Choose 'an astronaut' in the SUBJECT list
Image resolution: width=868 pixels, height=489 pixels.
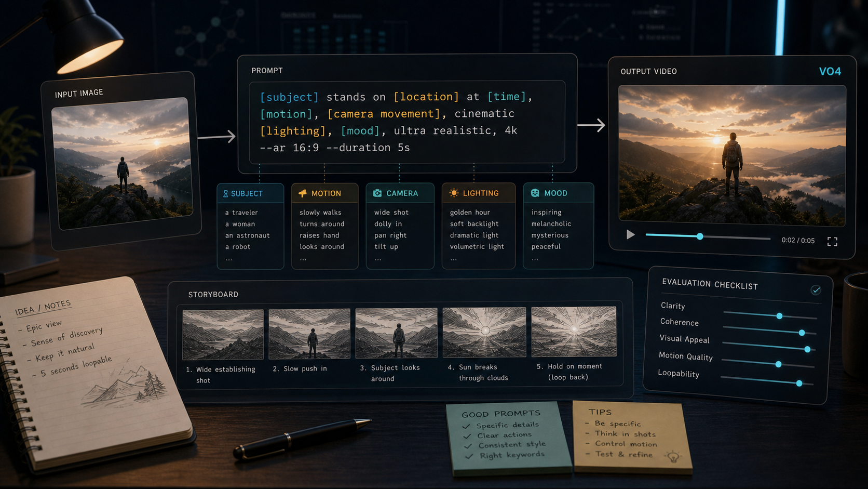(247, 235)
